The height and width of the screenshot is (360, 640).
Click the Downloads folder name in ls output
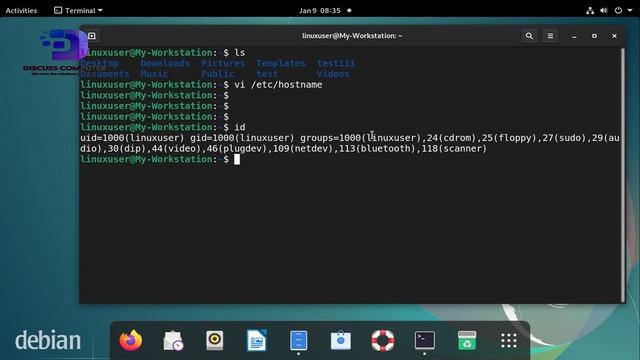(165, 63)
